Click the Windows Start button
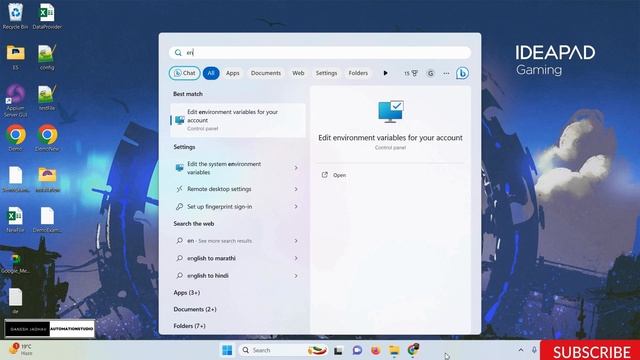Image resolution: width=640 pixels, height=360 pixels. click(x=227, y=350)
